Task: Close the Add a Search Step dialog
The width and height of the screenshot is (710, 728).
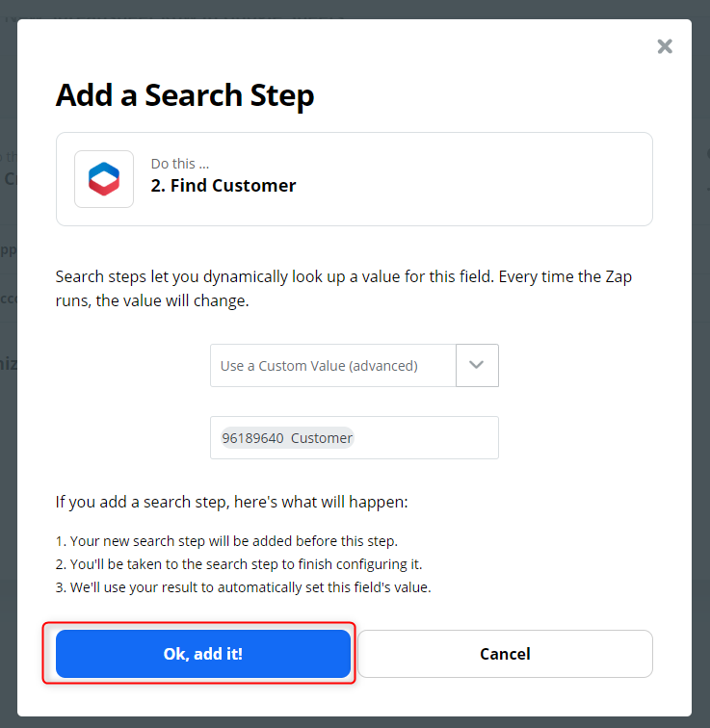Action: coord(665,46)
